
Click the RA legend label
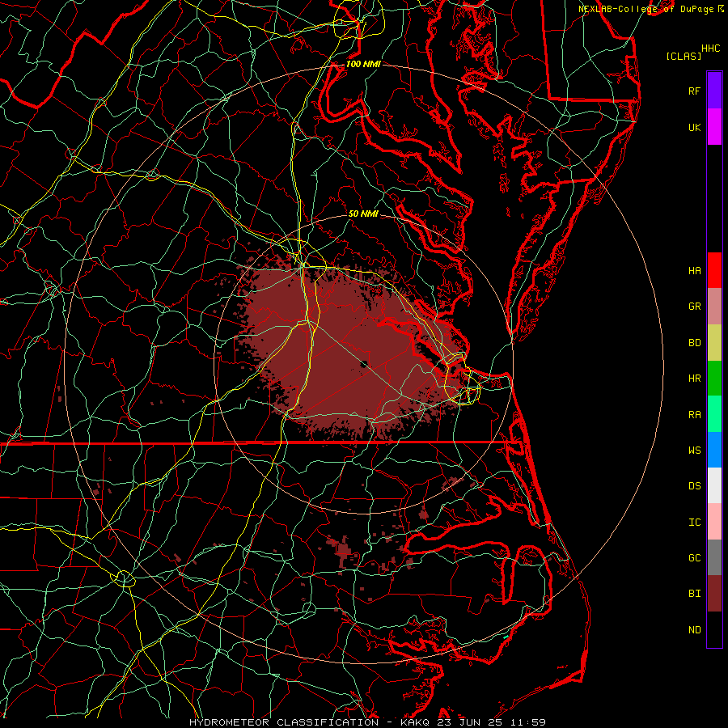coord(695,415)
